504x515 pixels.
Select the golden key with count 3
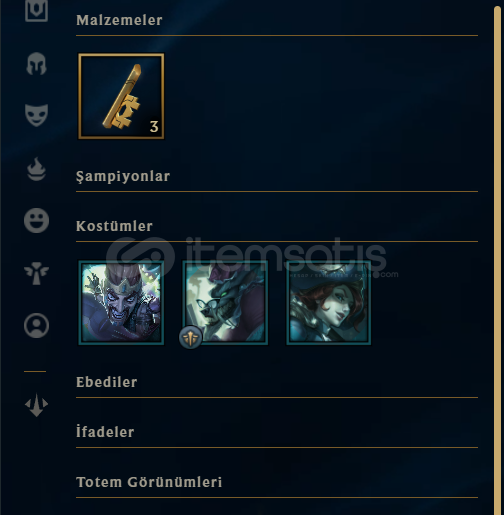[x=121, y=96]
